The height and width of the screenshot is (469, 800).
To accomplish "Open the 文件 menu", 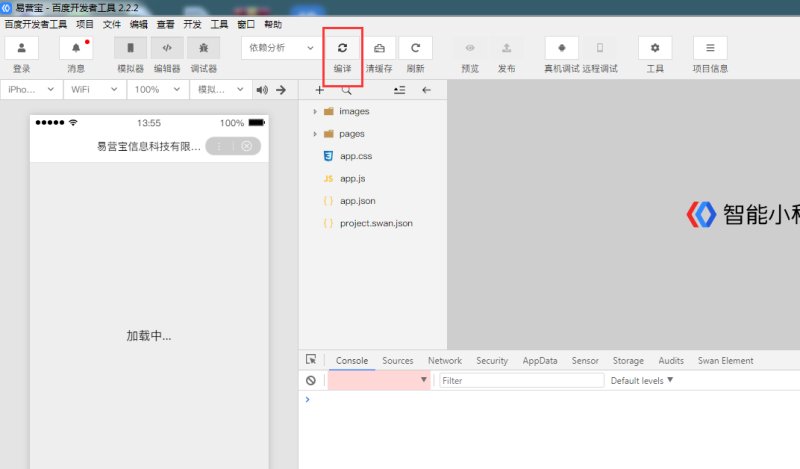I will pos(112,24).
